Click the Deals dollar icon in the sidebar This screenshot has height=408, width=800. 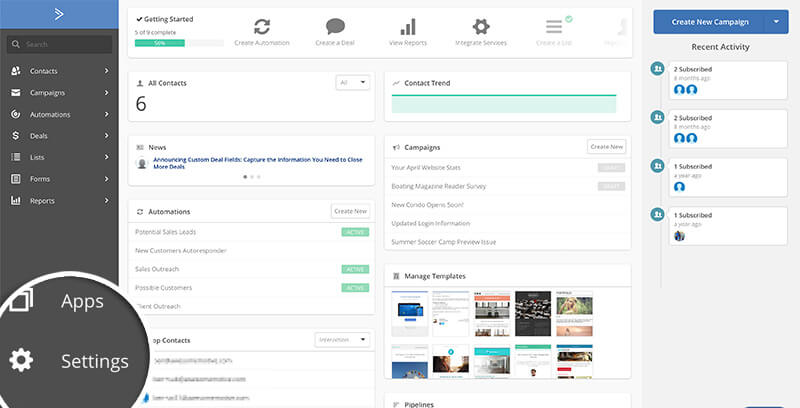(16, 136)
